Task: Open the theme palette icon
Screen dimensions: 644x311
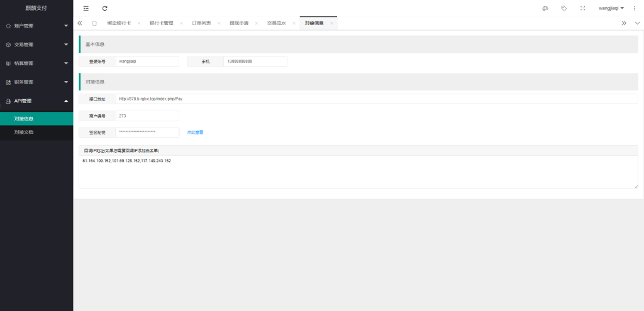Action: [545, 8]
